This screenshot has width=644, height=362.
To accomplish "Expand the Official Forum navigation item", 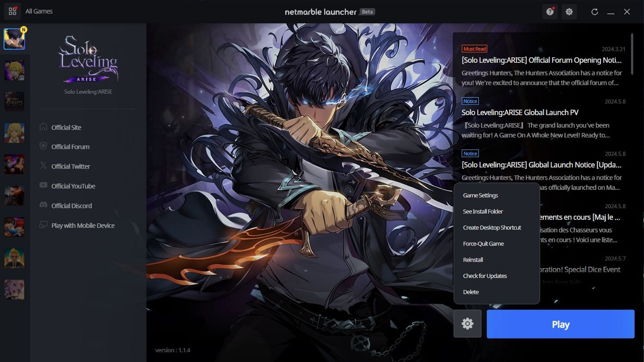I will (70, 146).
